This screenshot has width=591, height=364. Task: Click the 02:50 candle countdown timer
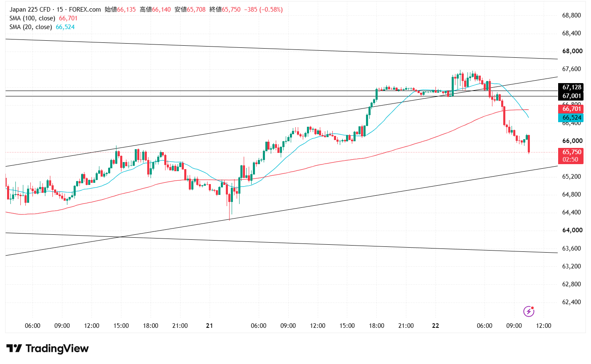coord(571,160)
